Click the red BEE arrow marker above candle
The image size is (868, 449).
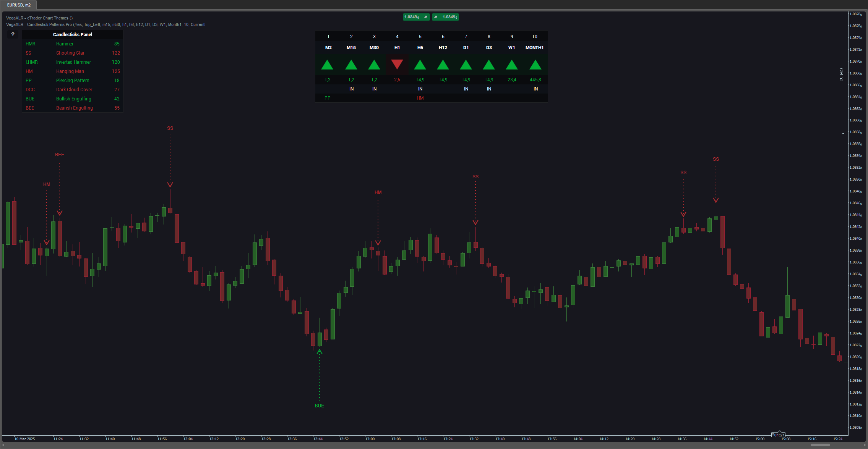coord(60,213)
